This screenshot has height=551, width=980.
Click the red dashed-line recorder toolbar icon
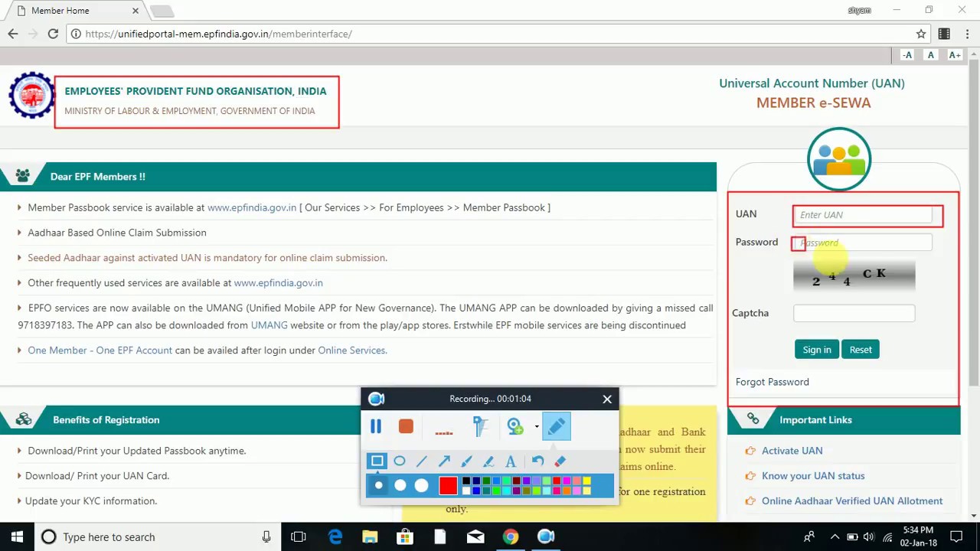tap(444, 433)
